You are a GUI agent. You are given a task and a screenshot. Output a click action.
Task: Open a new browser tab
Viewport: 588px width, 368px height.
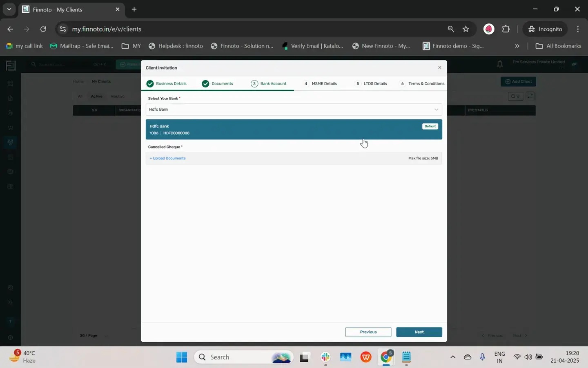134,9
